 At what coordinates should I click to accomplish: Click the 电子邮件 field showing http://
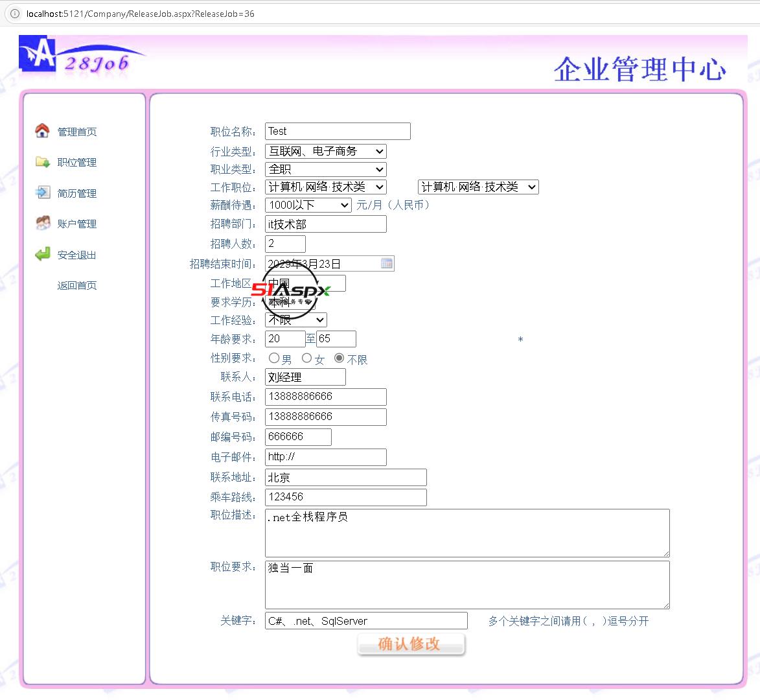point(326,457)
